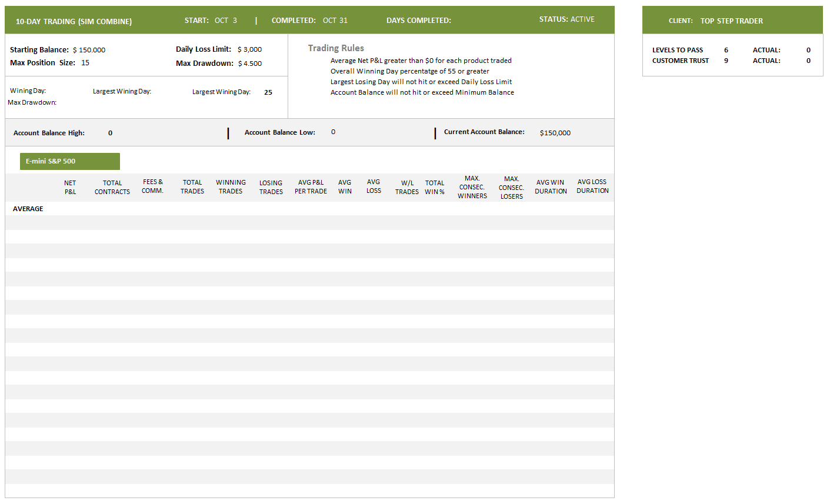Click the 'TOTAL CONTRACTS' column header

112,187
